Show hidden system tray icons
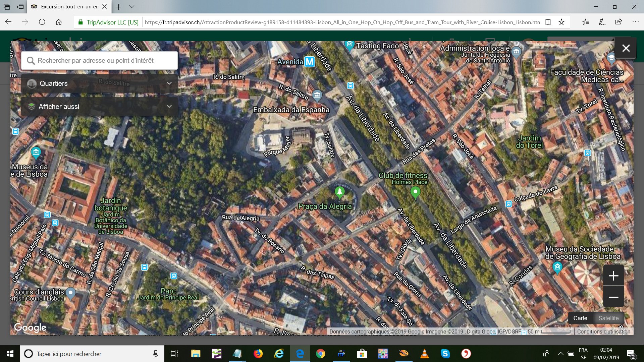This screenshot has width=644, height=362. coord(560,354)
